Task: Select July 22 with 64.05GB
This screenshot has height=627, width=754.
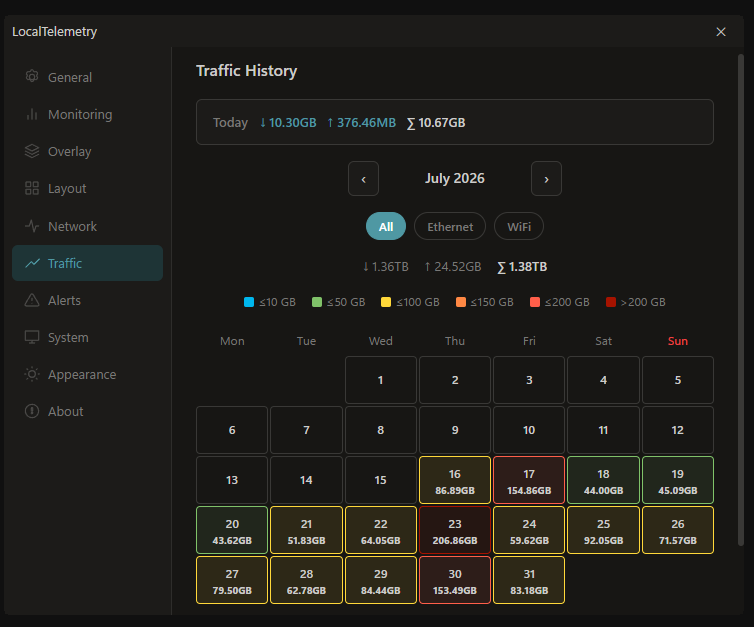Action: (380, 530)
